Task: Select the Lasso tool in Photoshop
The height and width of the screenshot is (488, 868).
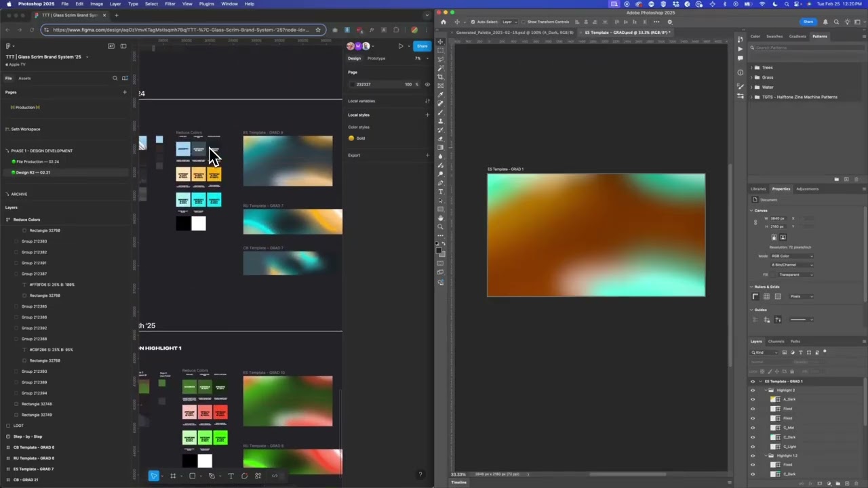Action: [x=441, y=60]
